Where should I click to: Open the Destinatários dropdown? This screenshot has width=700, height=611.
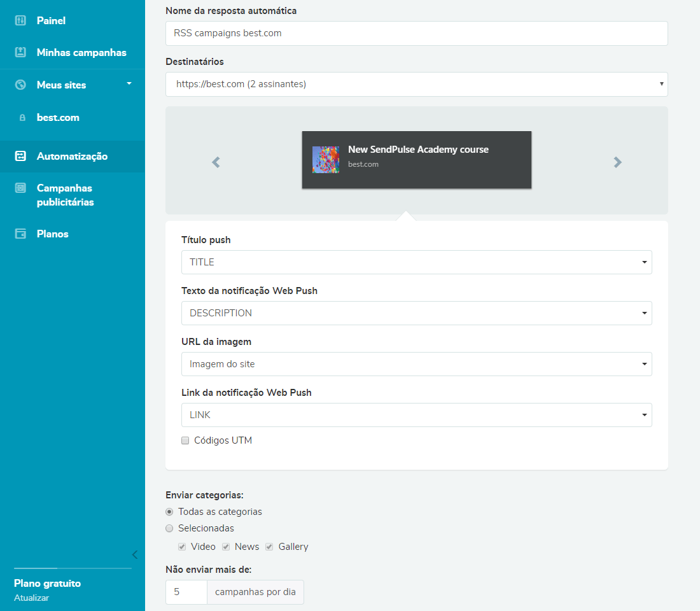pyautogui.click(x=417, y=85)
